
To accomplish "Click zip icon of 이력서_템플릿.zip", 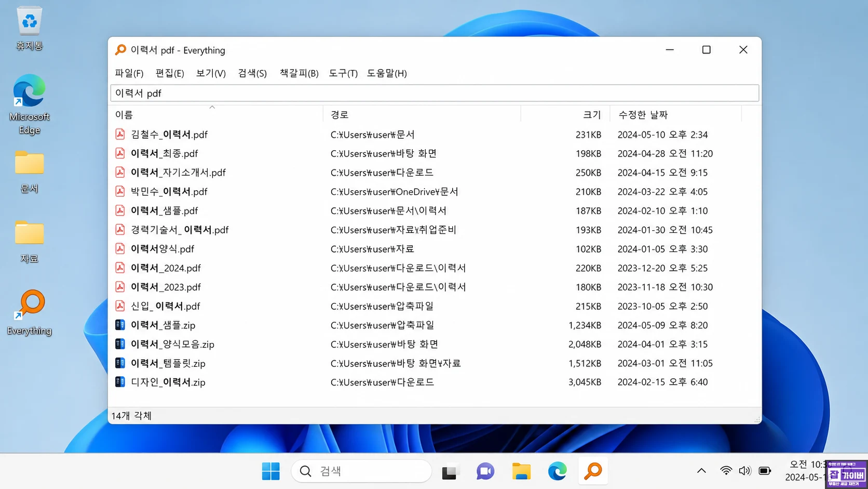I will (120, 363).
